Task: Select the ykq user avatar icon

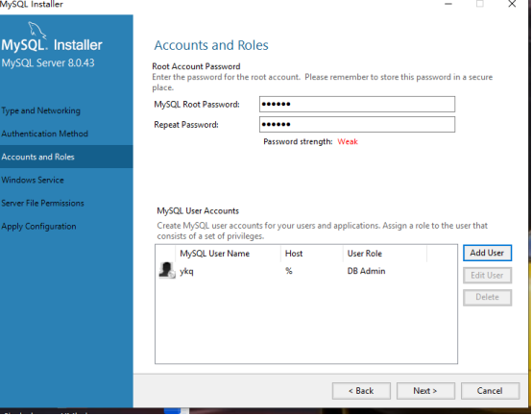Action: pyautogui.click(x=167, y=271)
